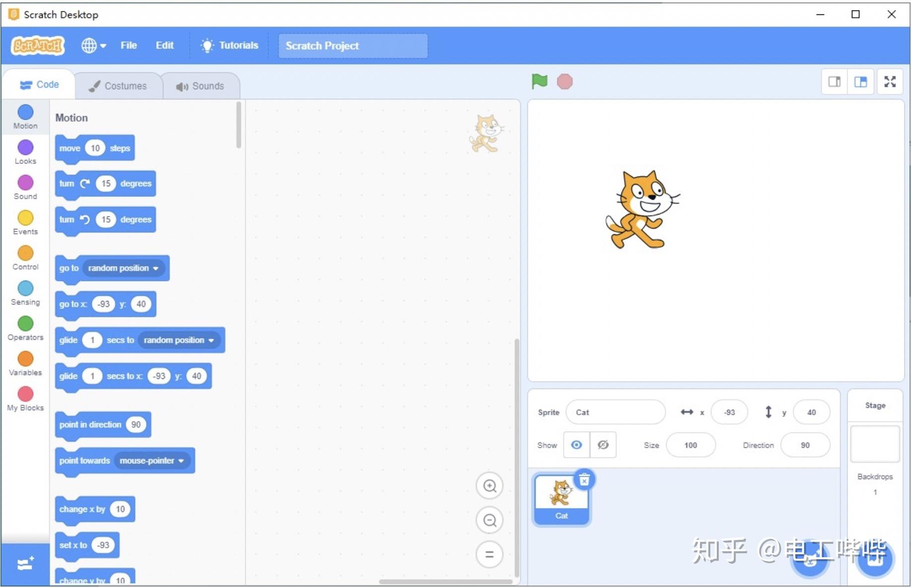Switch stage to small layout view
The image size is (911, 588).
[834, 81]
